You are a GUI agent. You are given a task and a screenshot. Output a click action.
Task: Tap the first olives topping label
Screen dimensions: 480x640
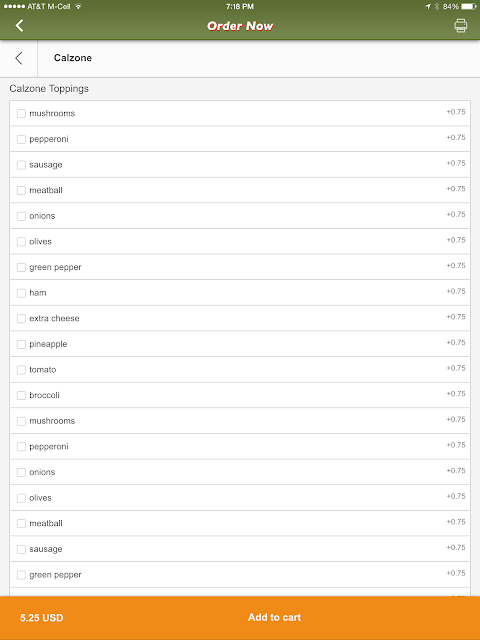tap(40, 242)
